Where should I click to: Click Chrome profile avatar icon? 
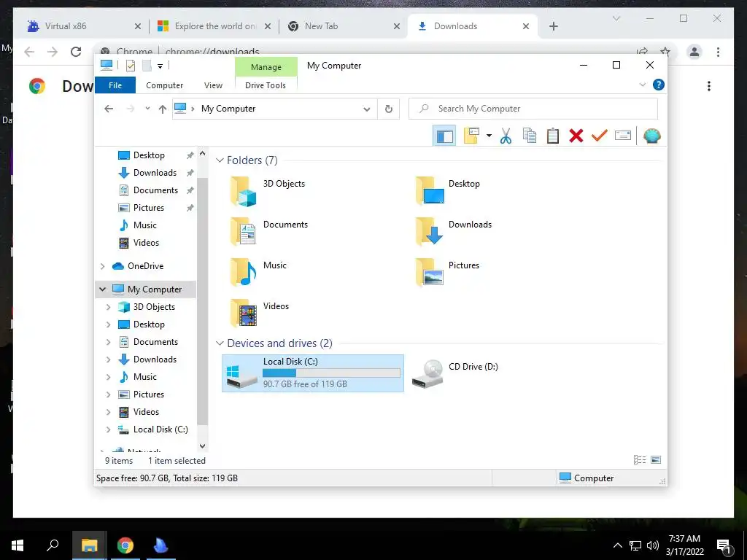pyautogui.click(x=694, y=52)
